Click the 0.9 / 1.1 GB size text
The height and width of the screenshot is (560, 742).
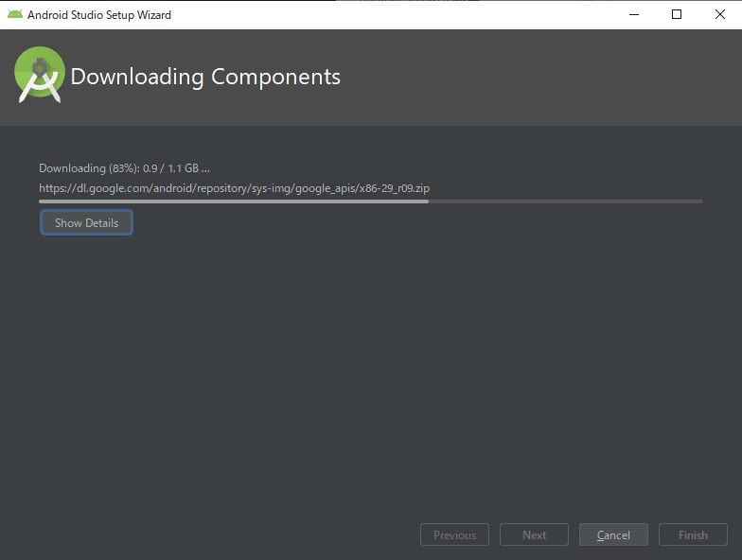(x=170, y=168)
